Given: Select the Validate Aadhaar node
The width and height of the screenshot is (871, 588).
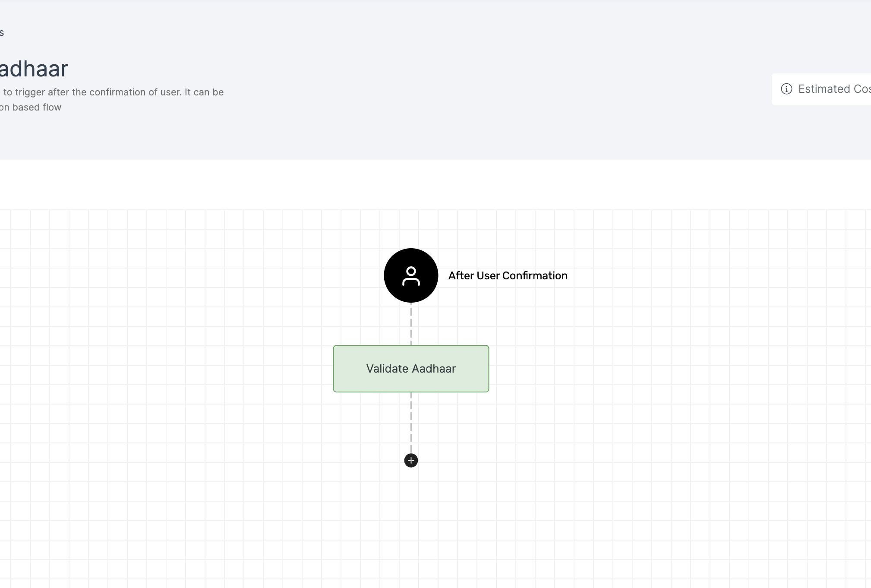Looking at the screenshot, I should click(x=411, y=369).
